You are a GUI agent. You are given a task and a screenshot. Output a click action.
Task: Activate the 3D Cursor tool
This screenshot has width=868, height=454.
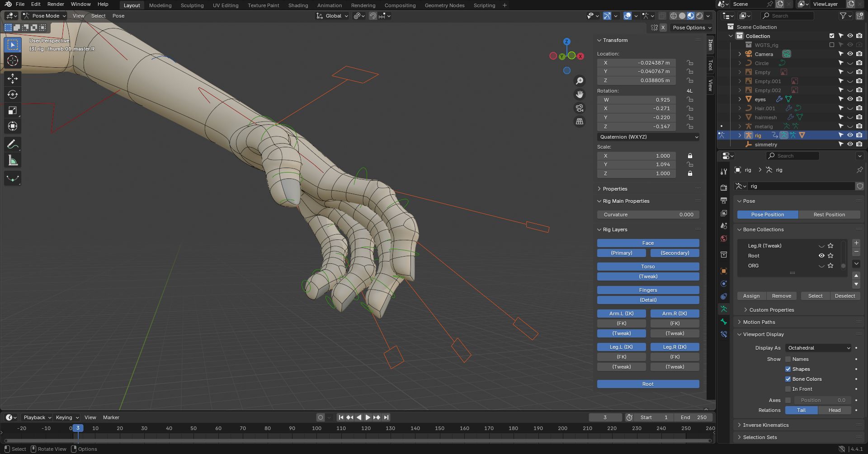(x=13, y=61)
